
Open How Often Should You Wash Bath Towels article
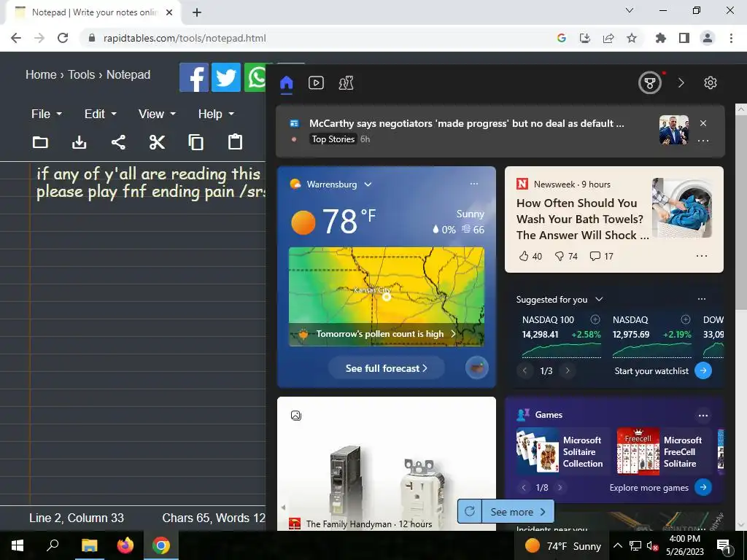pos(582,219)
